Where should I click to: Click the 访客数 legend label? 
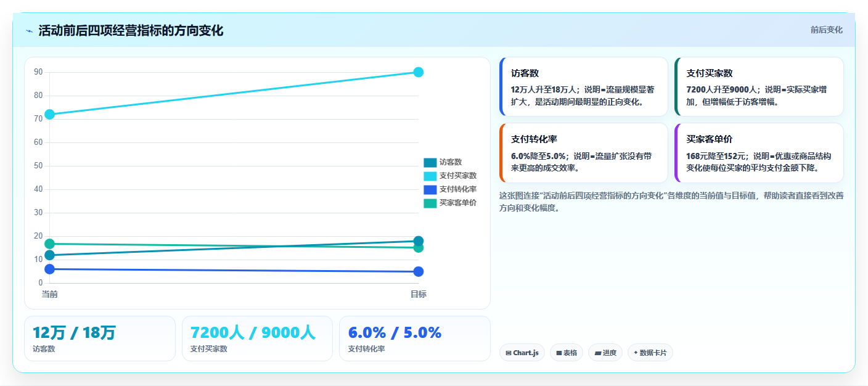tap(451, 162)
